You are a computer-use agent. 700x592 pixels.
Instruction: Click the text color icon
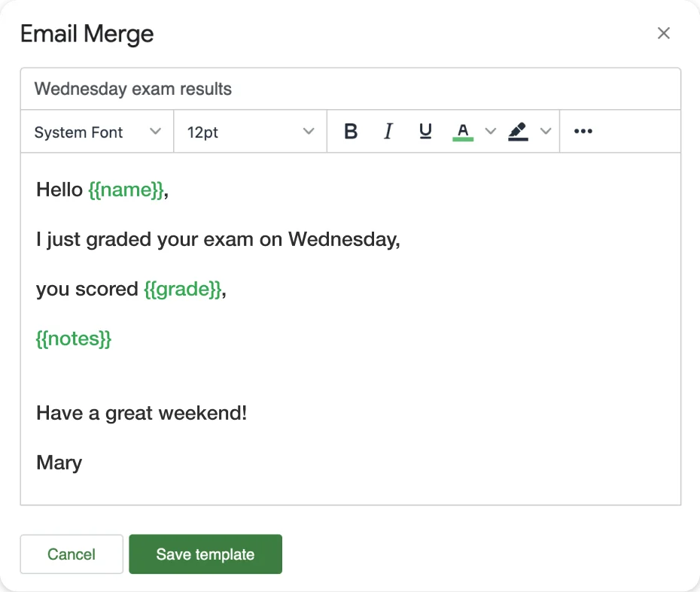coord(463,129)
